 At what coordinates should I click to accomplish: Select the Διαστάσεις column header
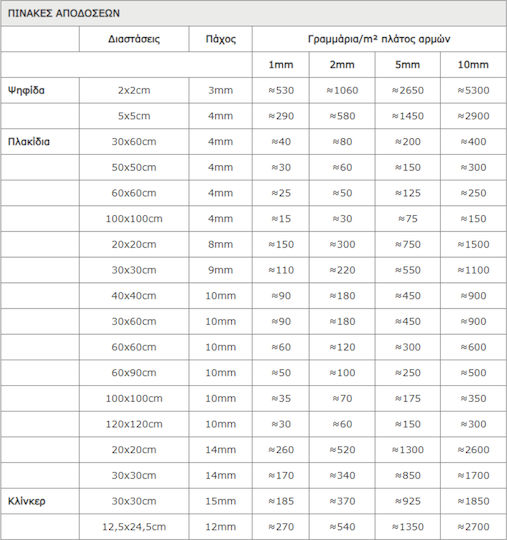pyautogui.click(x=134, y=39)
